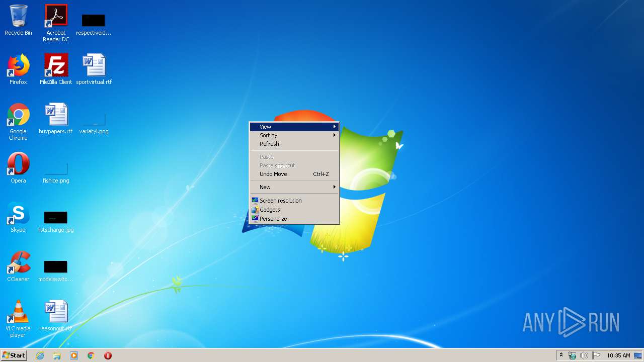Image resolution: width=644 pixels, height=362 pixels.
Task: Select the respectiveid file icon on desktop
Action: pyautogui.click(x=94, y=24)
